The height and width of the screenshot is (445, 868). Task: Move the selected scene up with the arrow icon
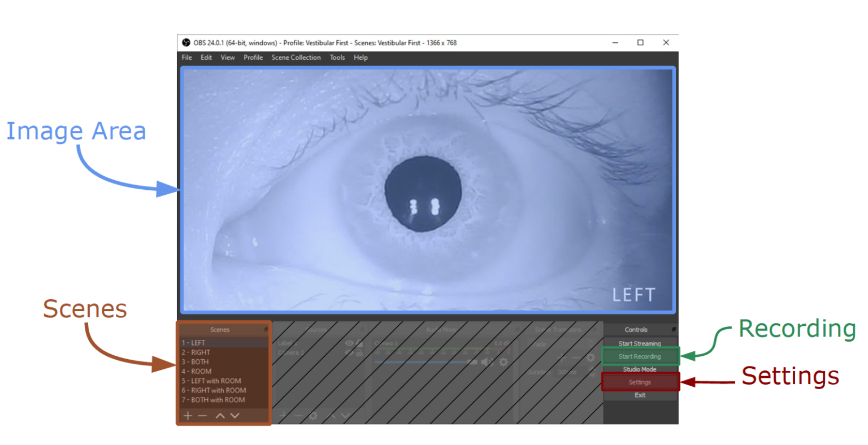pos(220,416)
